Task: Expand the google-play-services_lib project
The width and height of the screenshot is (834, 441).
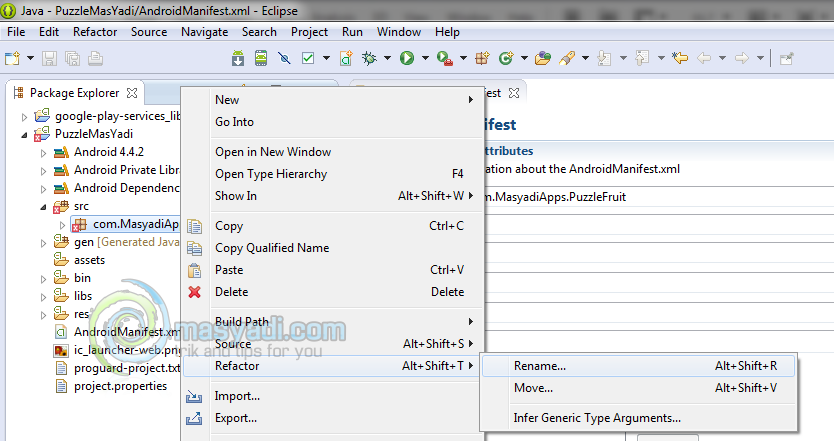Action: pyautogui.click(x=24, y=117)
